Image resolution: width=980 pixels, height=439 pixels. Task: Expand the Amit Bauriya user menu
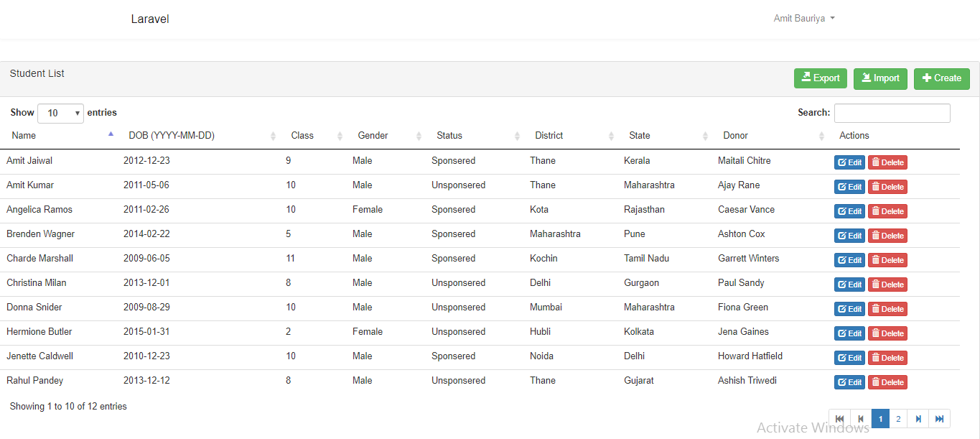tap(803, 19)
